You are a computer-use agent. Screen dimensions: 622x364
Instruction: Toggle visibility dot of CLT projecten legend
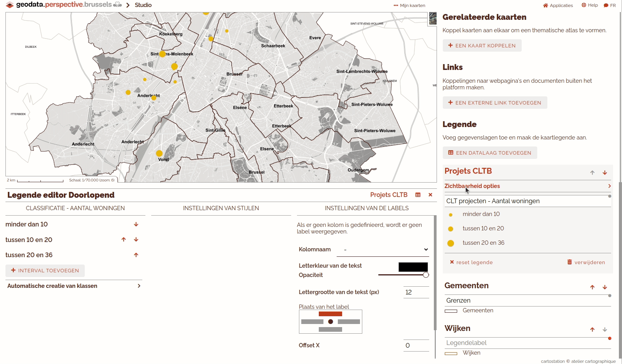click(x=610, y=196)
